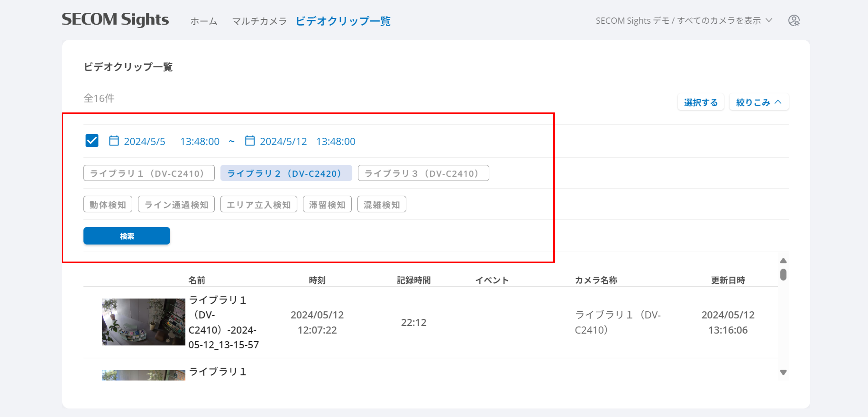Click the SECOM Sights logo
Viewport: 868px width, 417px height.
(x=115, y=19)
